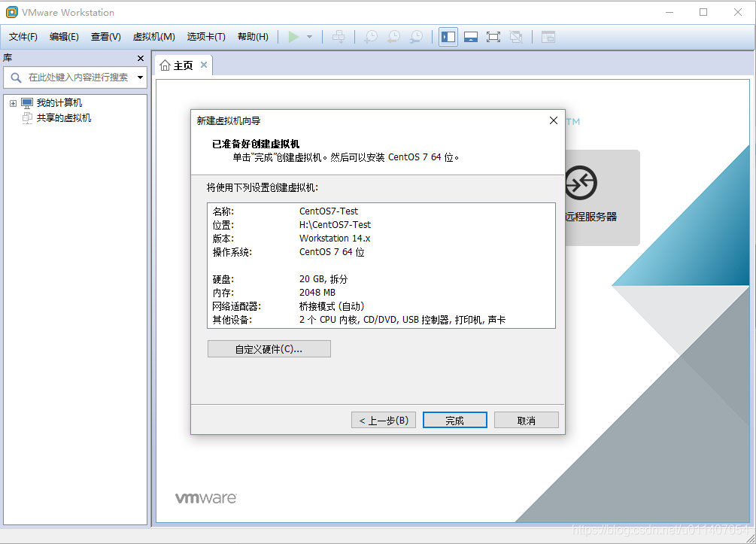Click the 位置 value H:\CentOS7-Test
Viewport: 756px width, 544px height.
335,225
